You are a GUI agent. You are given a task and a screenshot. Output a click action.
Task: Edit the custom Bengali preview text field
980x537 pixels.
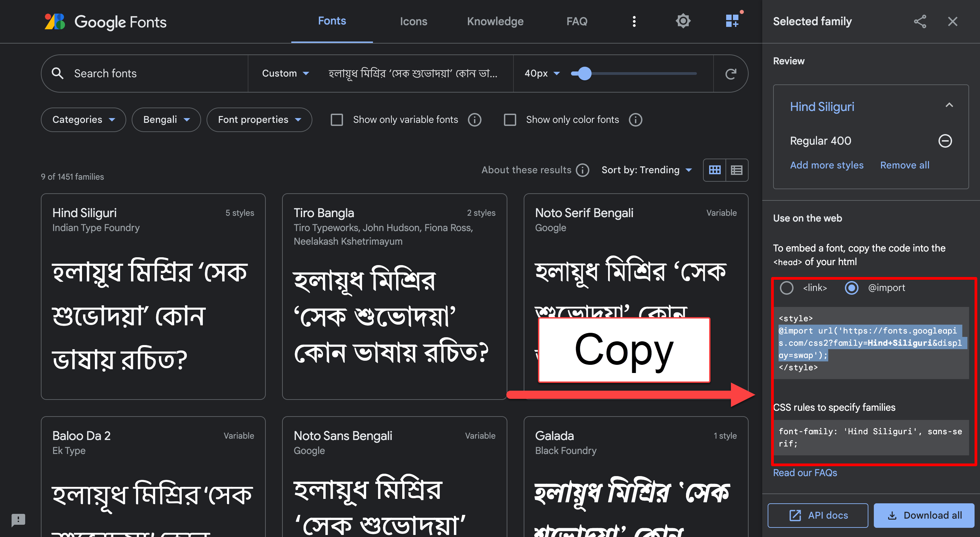click(x=413, y=73)
